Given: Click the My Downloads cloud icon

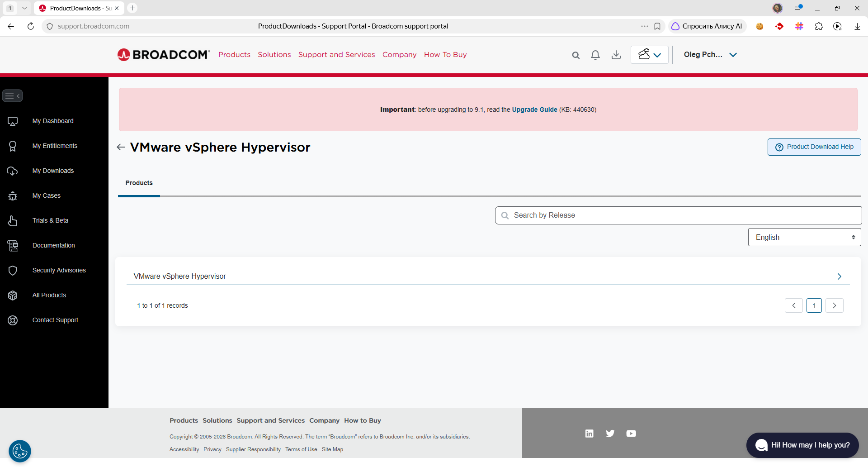Looking at the screenshot, I should [13, 171].
